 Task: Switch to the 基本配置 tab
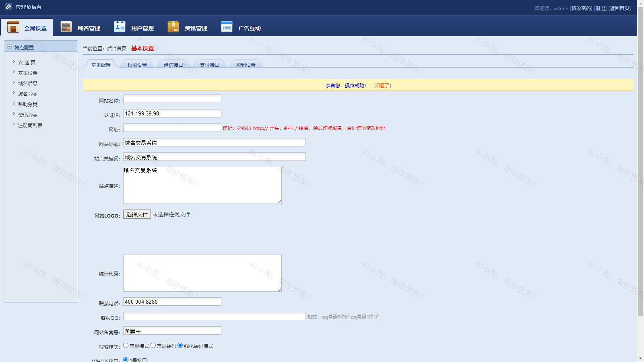pos(101,64)
